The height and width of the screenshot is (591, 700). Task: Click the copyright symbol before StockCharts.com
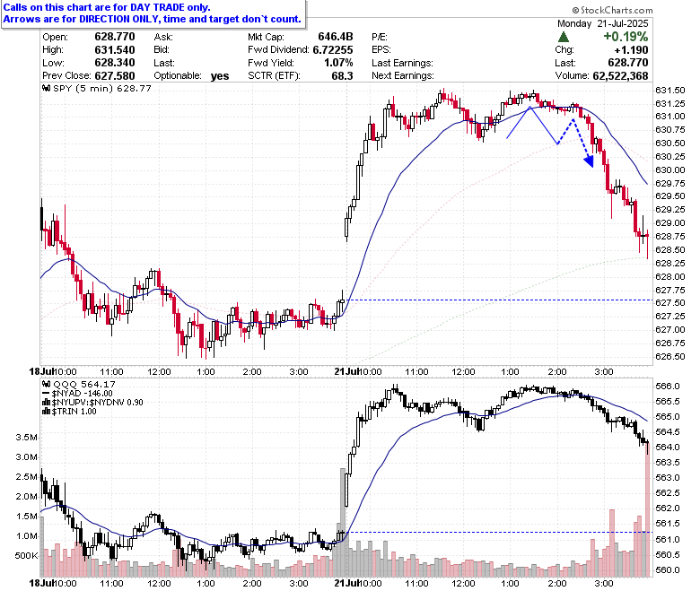pos(575,10)
